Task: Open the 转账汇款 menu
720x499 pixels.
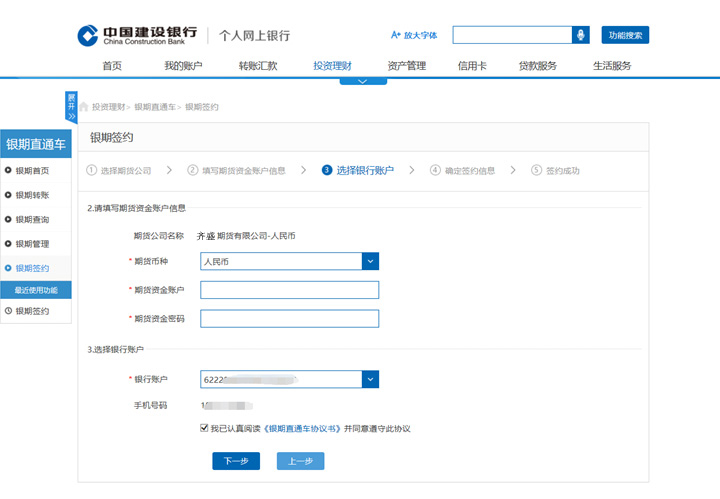Action: [x=258, y=66]
